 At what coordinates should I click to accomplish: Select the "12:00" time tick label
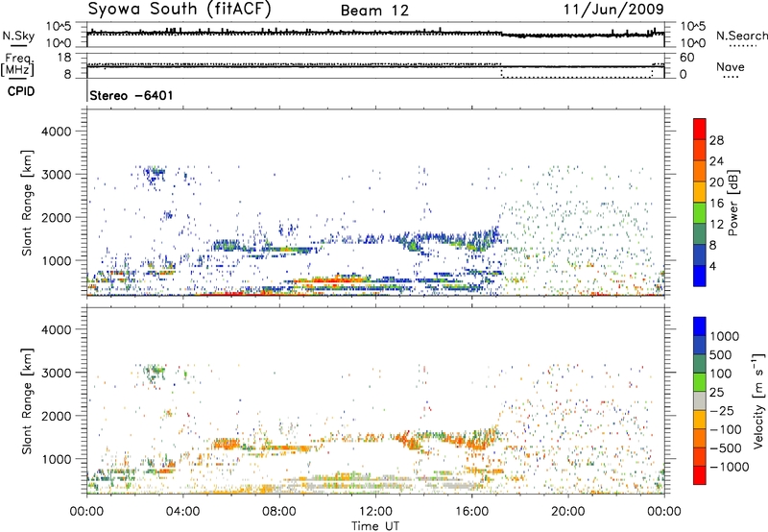click(375, 512)
